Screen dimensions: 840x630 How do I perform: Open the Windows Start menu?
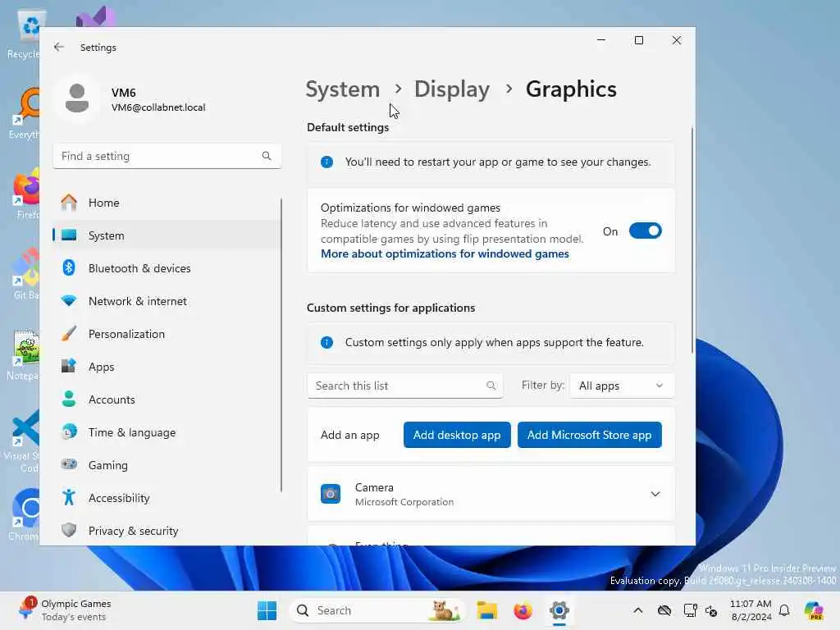pos(267,610)
